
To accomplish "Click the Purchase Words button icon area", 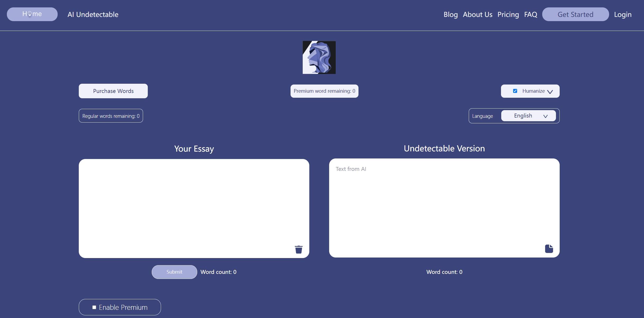I will [x=113, y=91].
